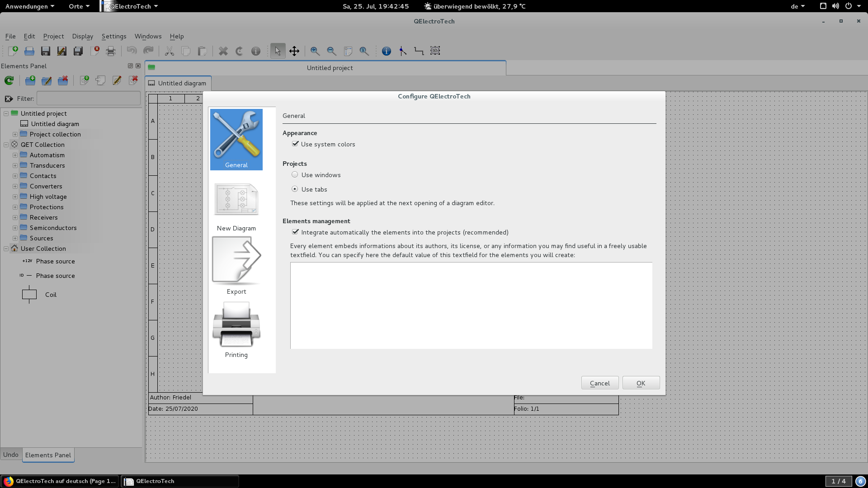
Task: Select the Use windows radio button
Action: pyautogui.click(x=295, y=175)
